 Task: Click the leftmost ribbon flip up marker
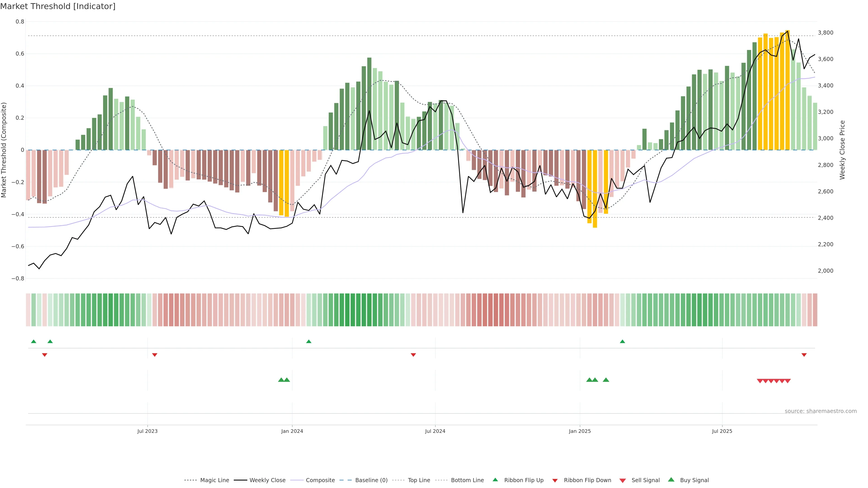click(33, 342)
